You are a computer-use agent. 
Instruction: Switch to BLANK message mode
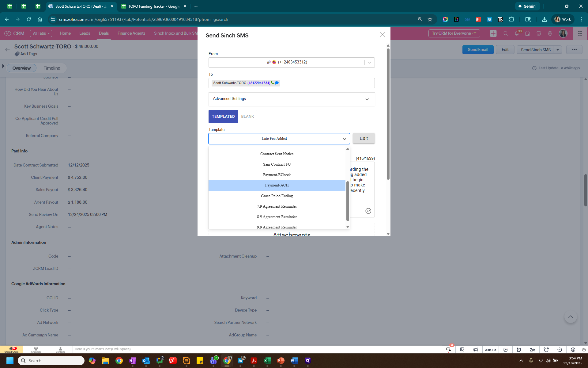pos(247,117)
